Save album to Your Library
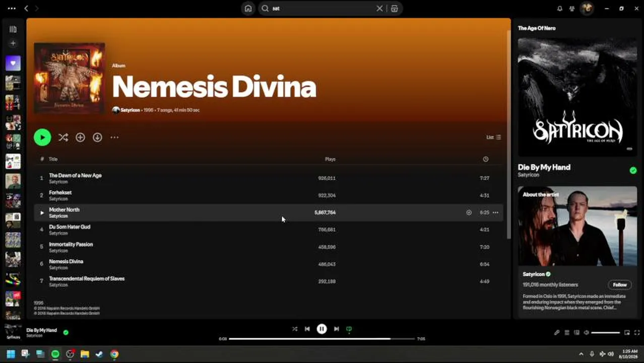The width and height of the screenshot is (644, 363). click(x=80, y=137)
